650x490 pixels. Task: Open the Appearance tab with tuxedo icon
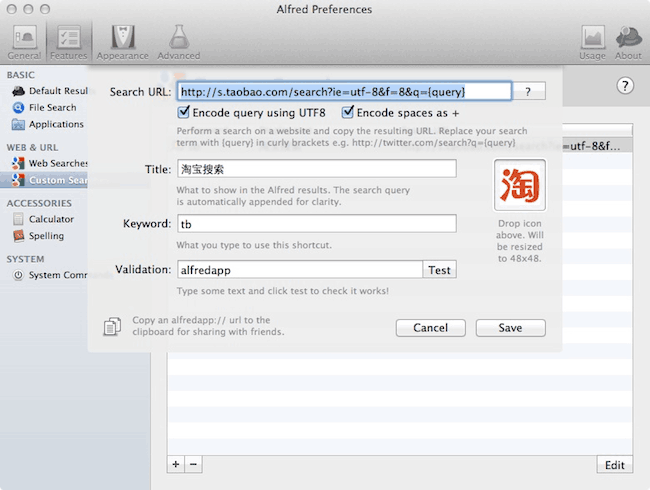[123, 42]
